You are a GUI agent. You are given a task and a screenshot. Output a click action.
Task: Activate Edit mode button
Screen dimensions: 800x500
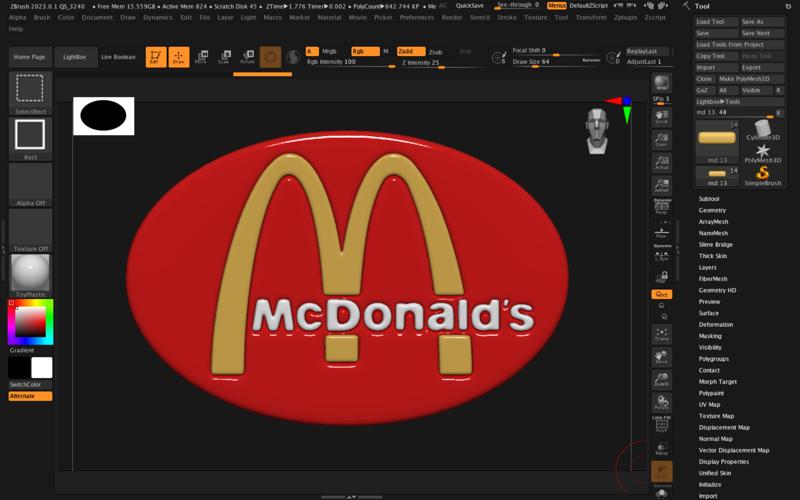click(x=156, y=57)
